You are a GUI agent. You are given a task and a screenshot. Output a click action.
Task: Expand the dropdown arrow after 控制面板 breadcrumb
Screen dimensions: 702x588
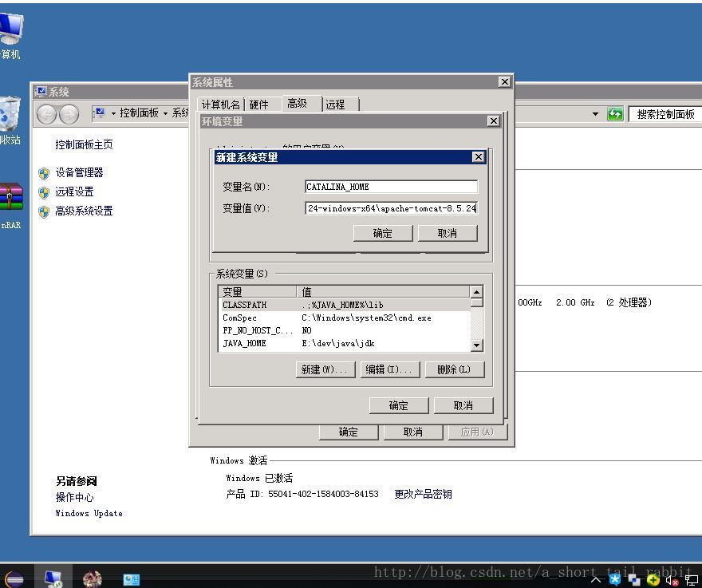pos(166,113)
